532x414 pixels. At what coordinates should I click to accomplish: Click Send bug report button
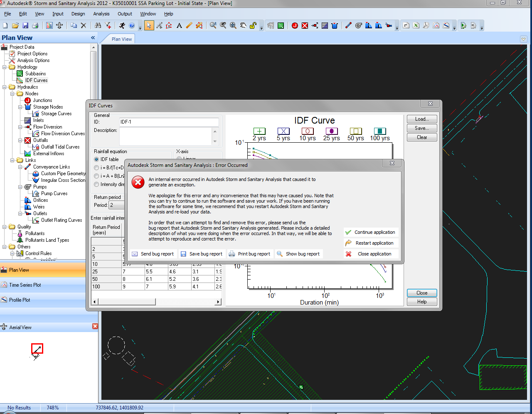pos(153,254)
